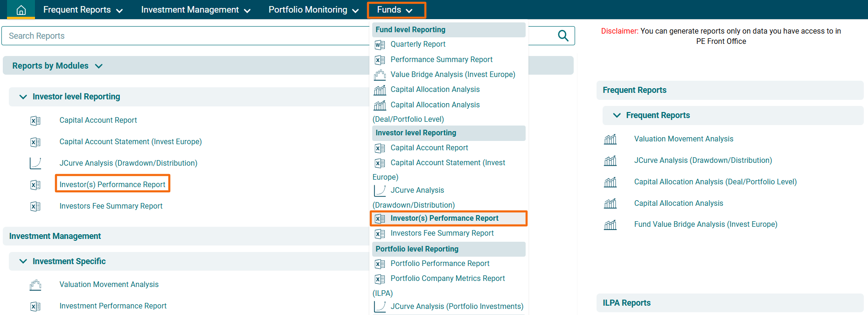Screen dimensions: 868x315
Task: Collapse the Investor level Reporting section
Action: pyautogui.click(x=23, y=97)
